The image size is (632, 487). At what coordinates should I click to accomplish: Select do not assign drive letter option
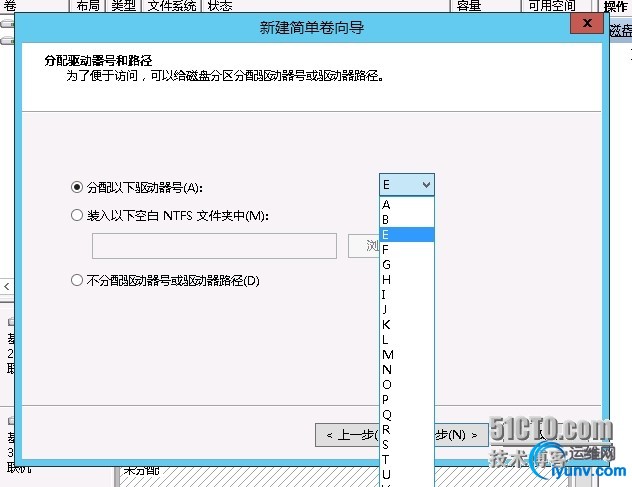(x=77, y=280)
